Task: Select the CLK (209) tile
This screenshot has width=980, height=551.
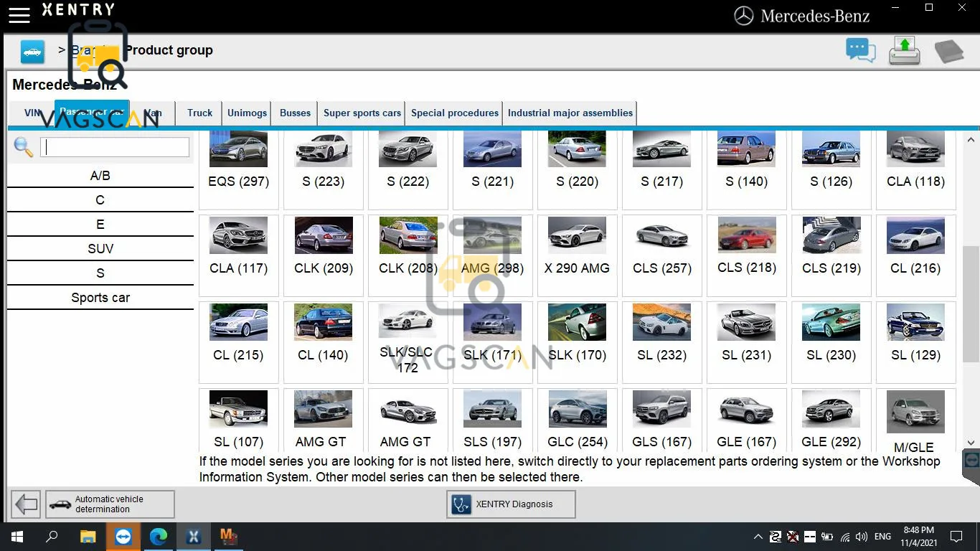Action: tap(324, 255)
